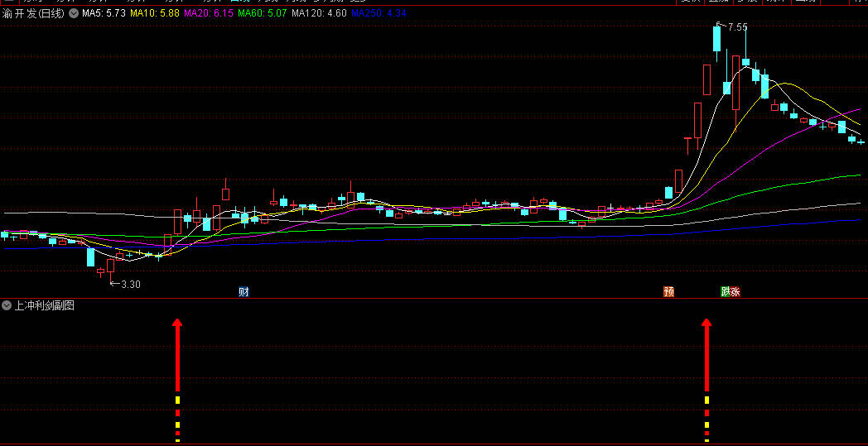Click the 7.55 high price label
Viewport: 868px width, 446px height.
737,26
